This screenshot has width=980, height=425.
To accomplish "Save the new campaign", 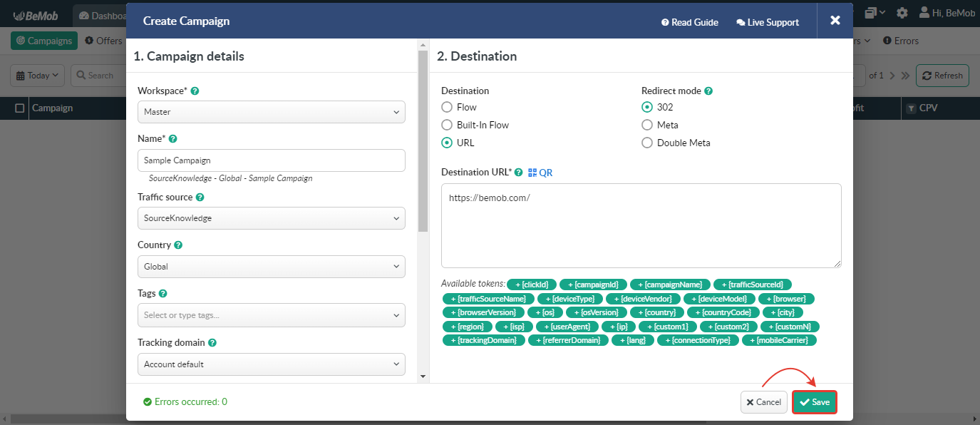I will coord(814,401).
